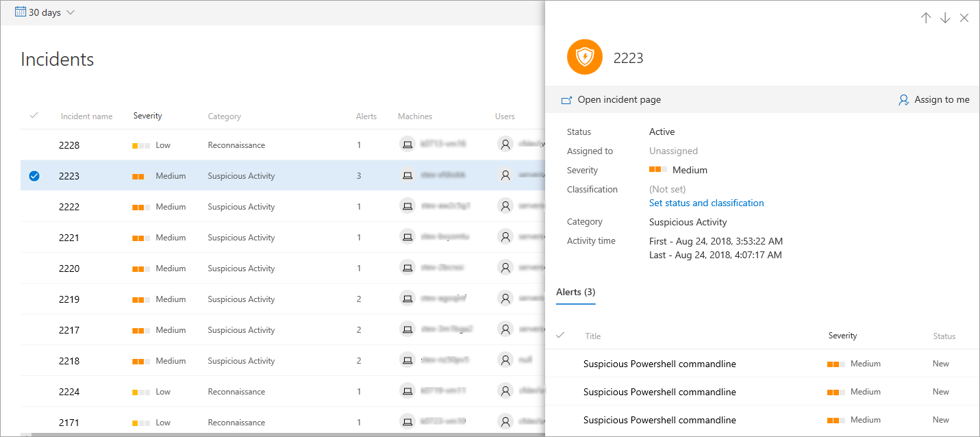Sort incidents by Severity column header
Screen dimensions: 980x437
click(x=147, y=116)
